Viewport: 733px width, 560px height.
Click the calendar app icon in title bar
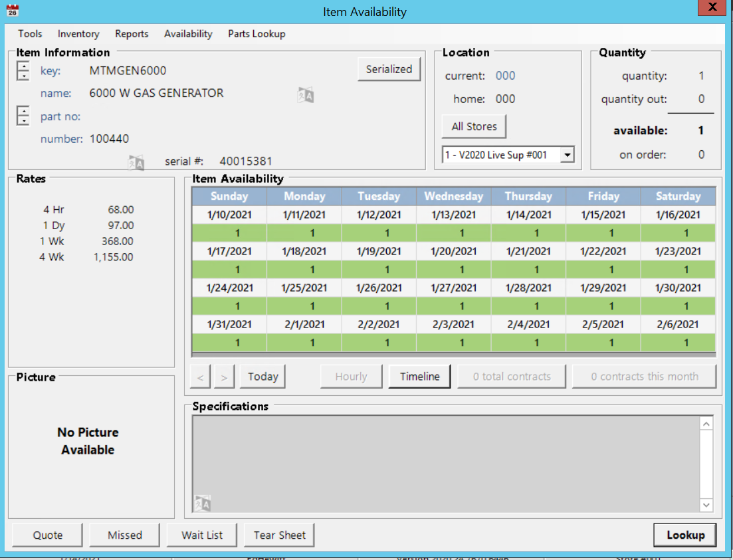tap(12, 11)
